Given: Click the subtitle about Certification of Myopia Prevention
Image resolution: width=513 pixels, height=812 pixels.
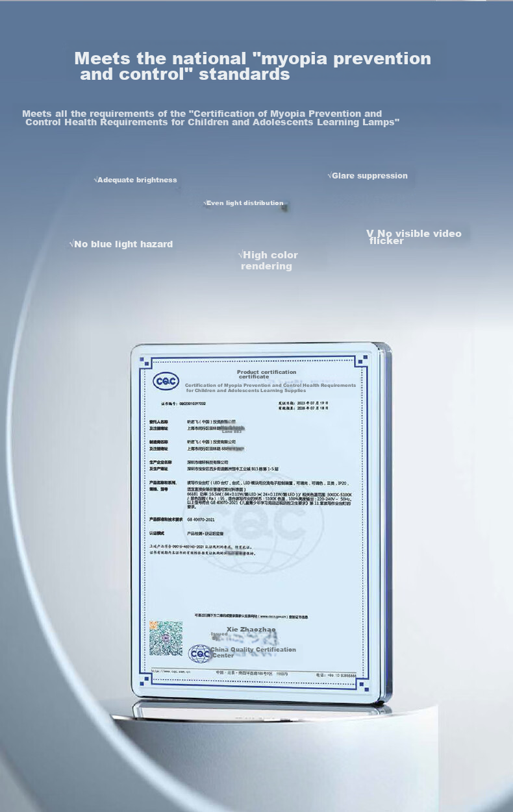Looking at the screenshot, I should pos(210,117).
